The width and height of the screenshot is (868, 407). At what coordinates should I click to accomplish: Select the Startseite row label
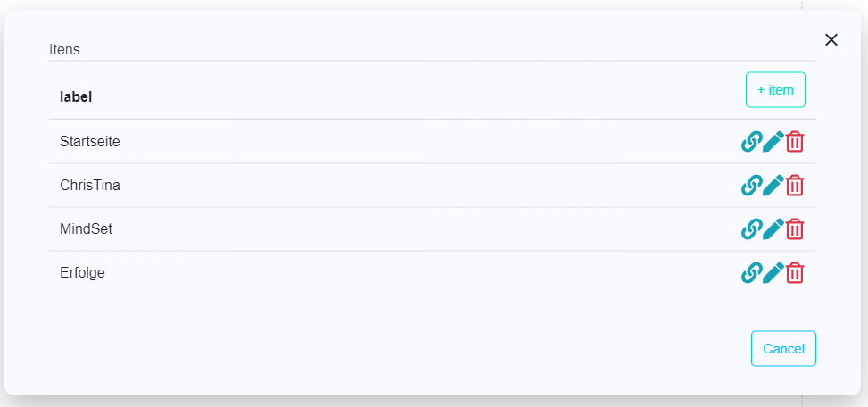(x=90, y=141)
